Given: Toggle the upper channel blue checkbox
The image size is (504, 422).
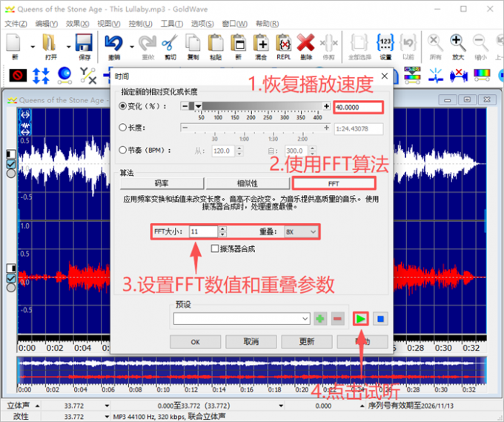Looking at the screenshot, I should point(11,164).
